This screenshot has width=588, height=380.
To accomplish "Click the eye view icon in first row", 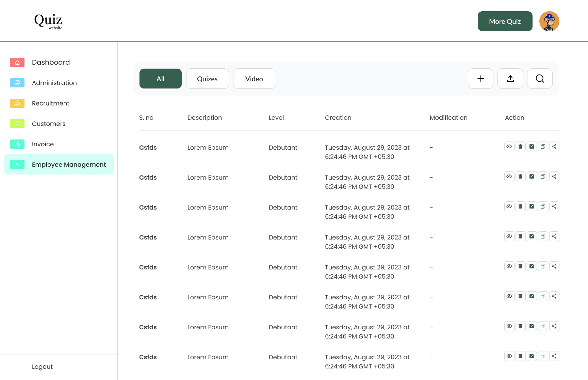I will tap(509, 147).
